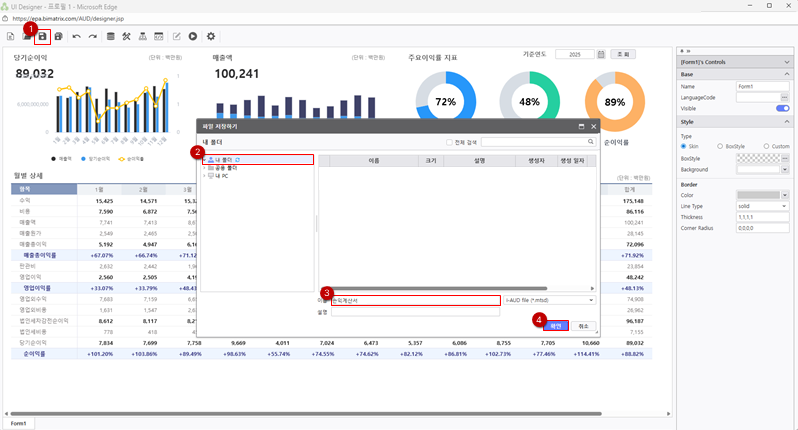
Task: Click the Run/Play preview icon
Action: pos(192,36)
